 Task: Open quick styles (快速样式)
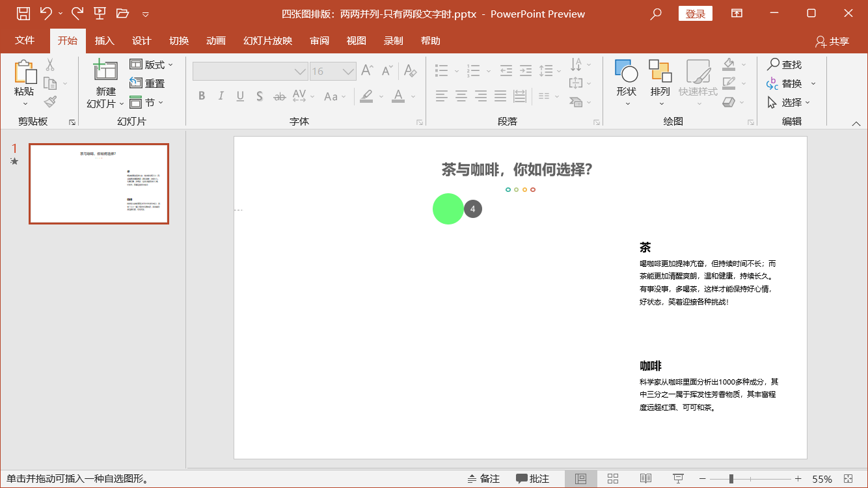pyautogui.click(x=698, y=83)
